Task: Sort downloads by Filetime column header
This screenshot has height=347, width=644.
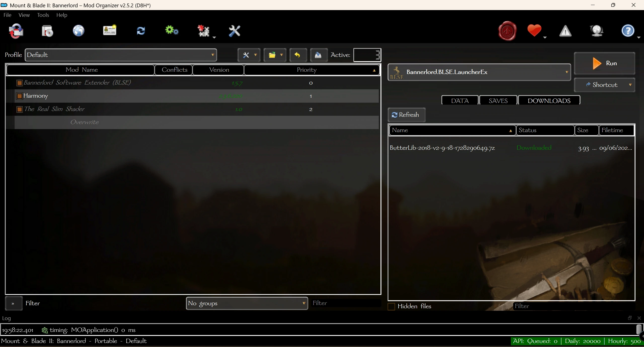Action: [x=617, y=130]
